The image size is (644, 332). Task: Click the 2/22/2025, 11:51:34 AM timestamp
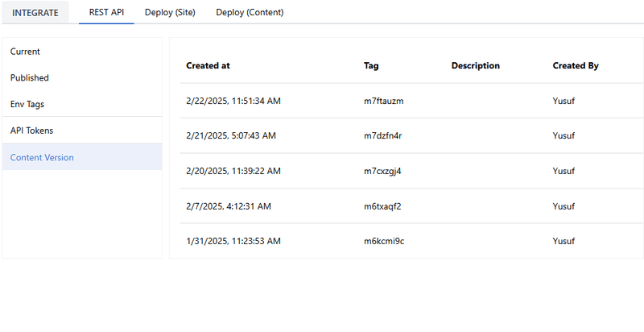pos(233,101)
